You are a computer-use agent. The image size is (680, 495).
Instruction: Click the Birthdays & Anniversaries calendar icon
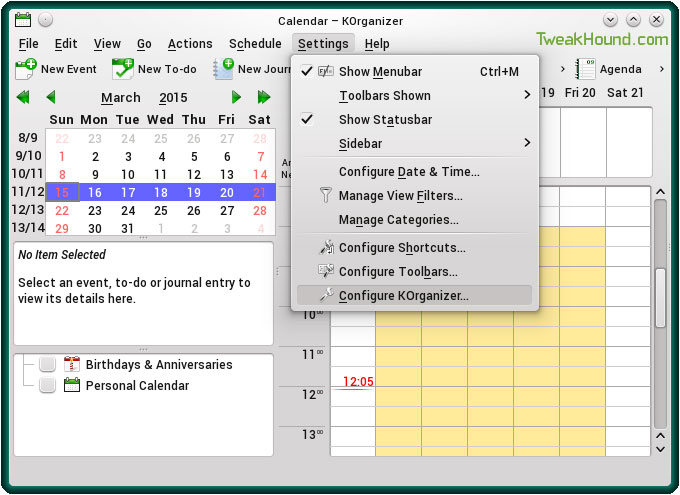point(72,364)
